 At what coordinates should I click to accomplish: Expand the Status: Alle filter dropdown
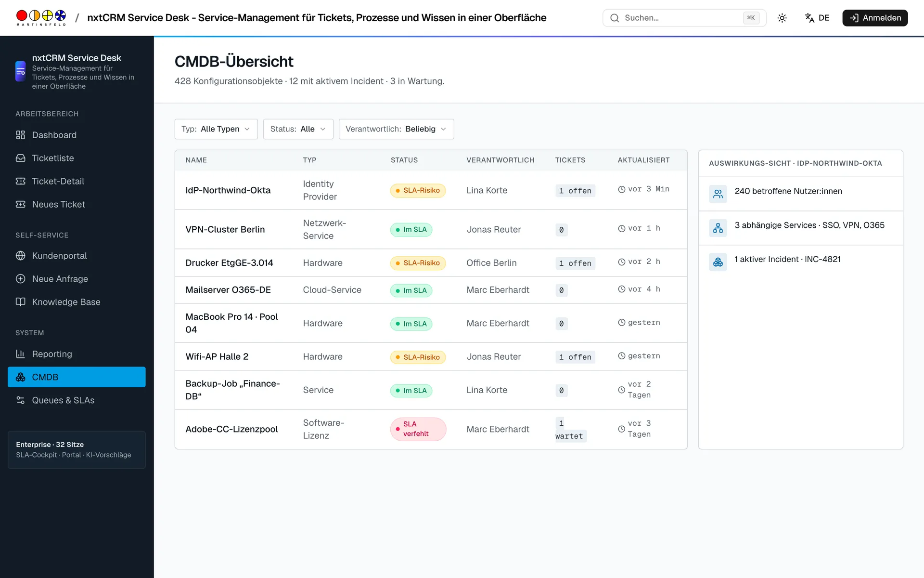click(x=298, y=129)
